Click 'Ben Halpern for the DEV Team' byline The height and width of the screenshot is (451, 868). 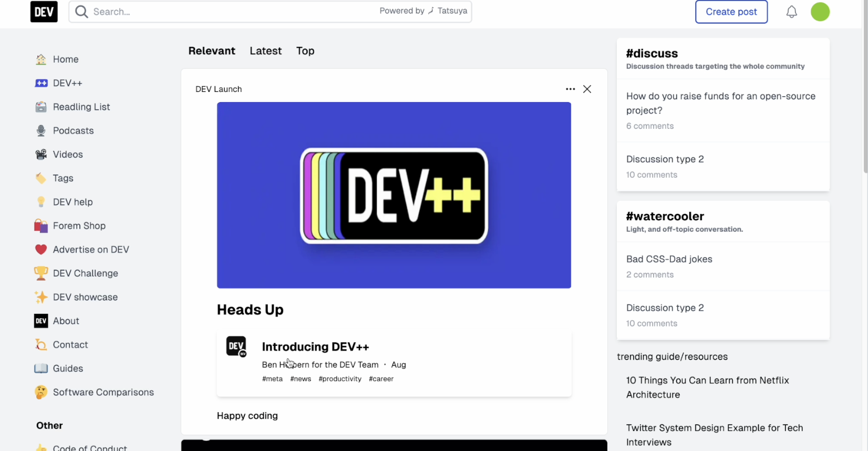(320, 365)
